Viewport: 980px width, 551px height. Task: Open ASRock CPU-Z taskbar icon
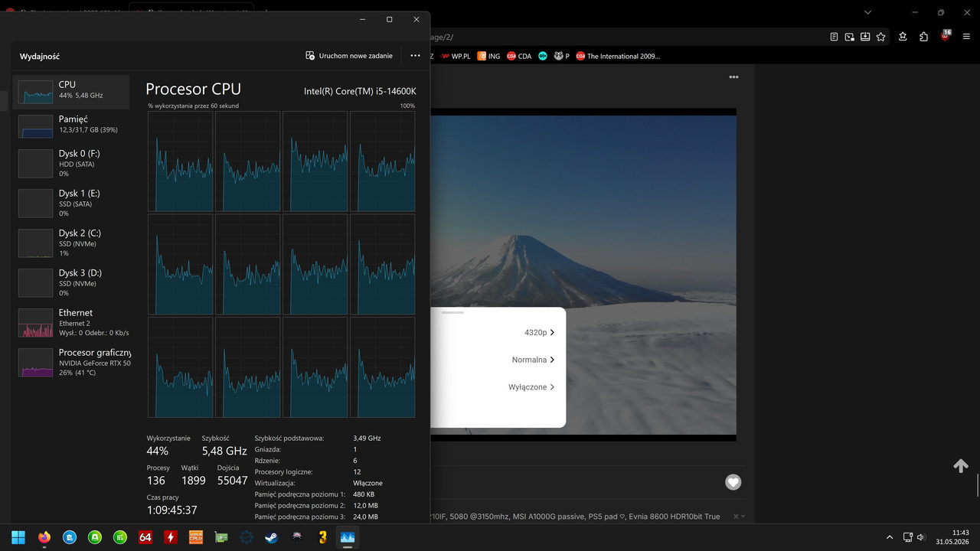tap(195, 537)
